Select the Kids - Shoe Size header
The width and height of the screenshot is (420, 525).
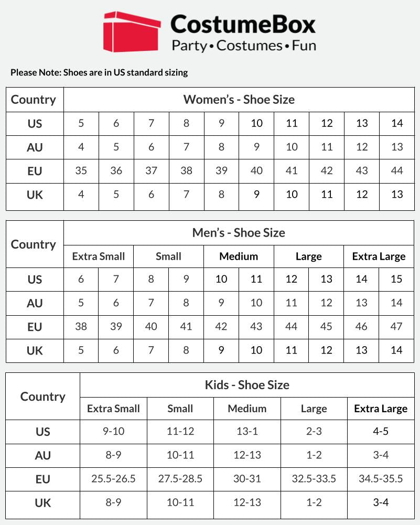point(247,385)
